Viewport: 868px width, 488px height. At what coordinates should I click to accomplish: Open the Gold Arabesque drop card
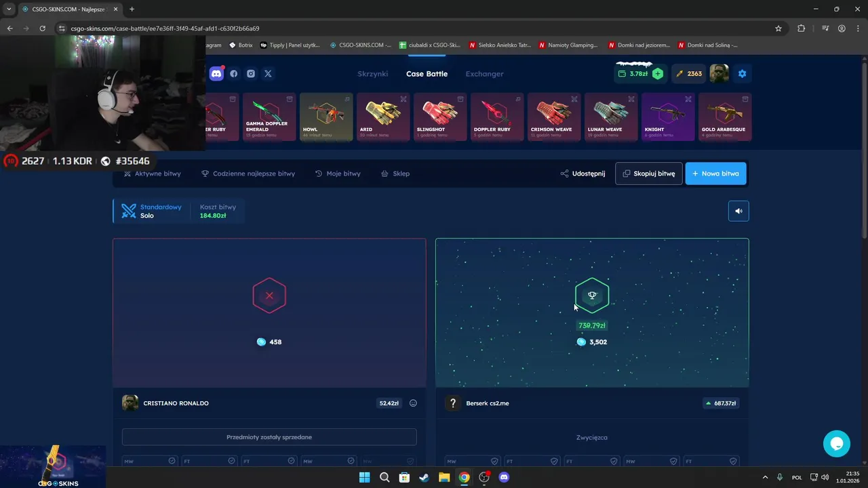pos(725,117)
